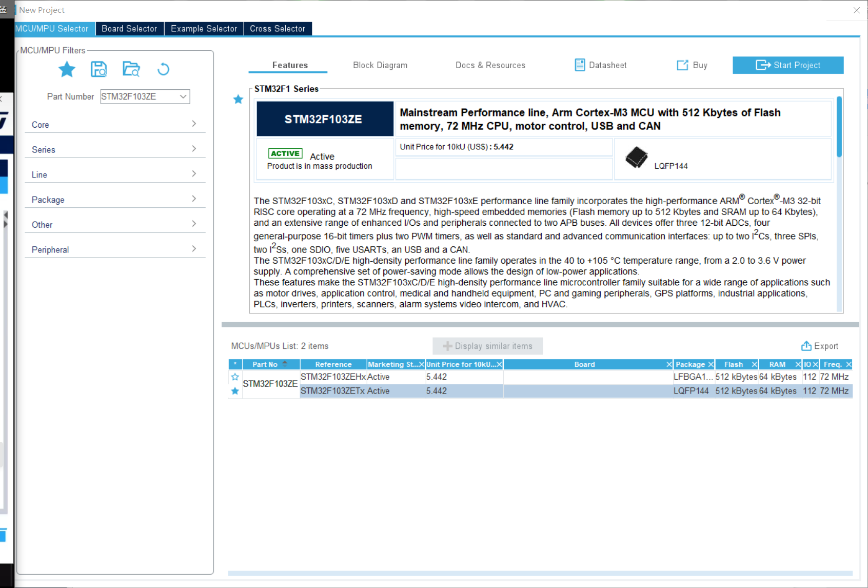Screen dimensions: 868x588
Task: Close the New Project window
Action: tap(856, 10)
